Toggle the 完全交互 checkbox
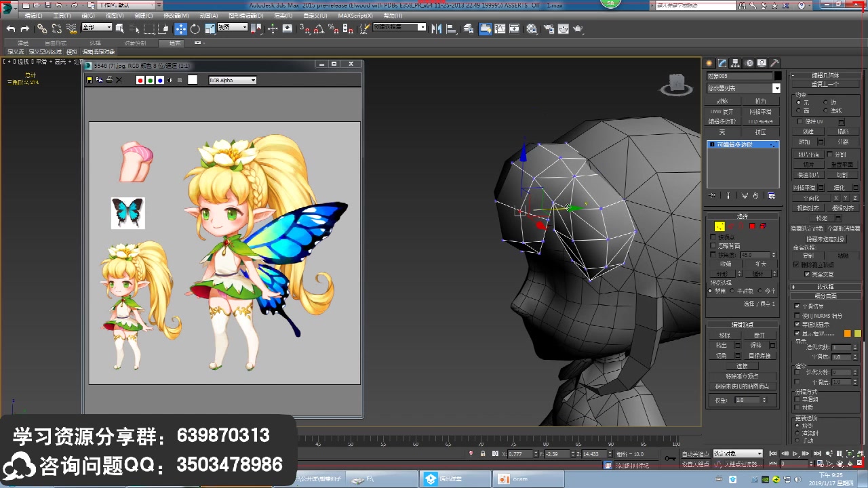868x488 pixels. point(807,274)
